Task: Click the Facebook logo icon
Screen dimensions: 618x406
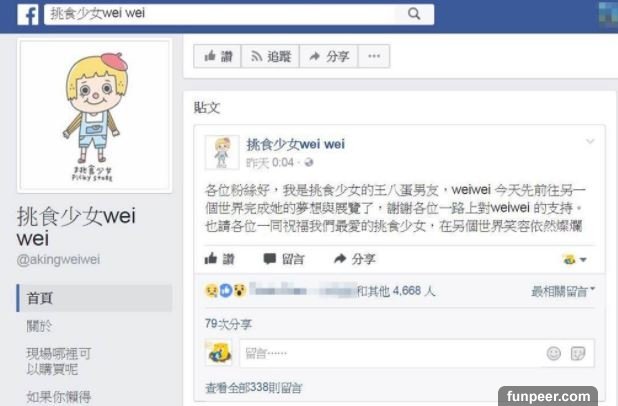Action: (28, 15)
